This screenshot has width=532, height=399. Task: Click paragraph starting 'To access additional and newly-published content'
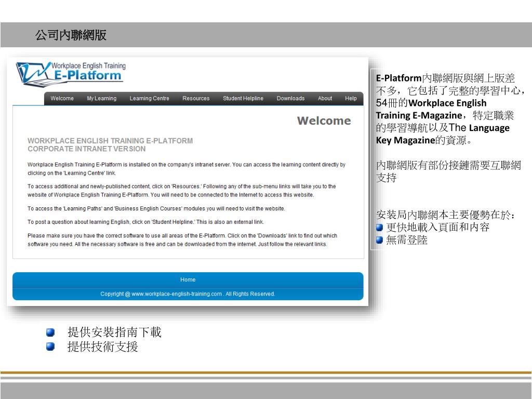point(182,190)
